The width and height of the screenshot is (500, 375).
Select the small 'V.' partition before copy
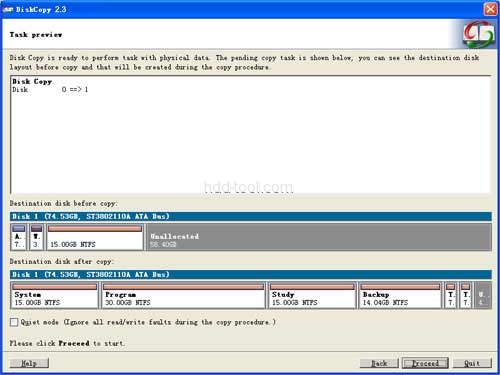point(36,237)
